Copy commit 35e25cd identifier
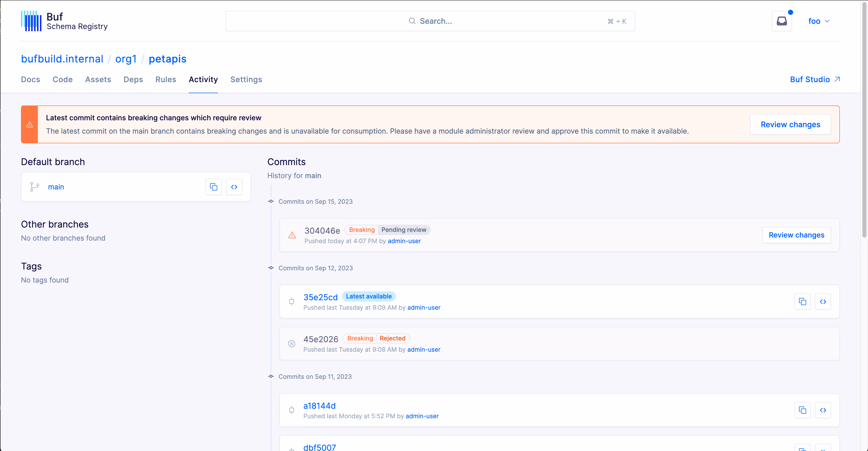 tap(802, 302)
